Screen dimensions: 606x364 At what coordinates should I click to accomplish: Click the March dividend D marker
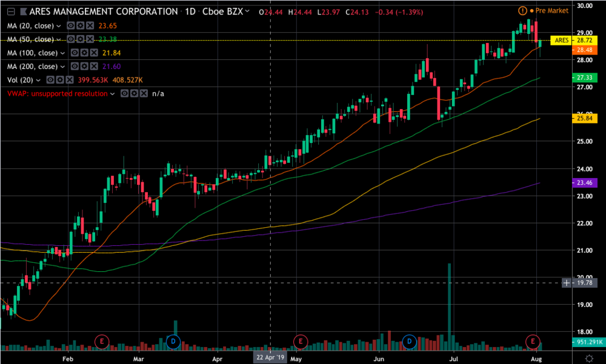[x=173, y=342]
